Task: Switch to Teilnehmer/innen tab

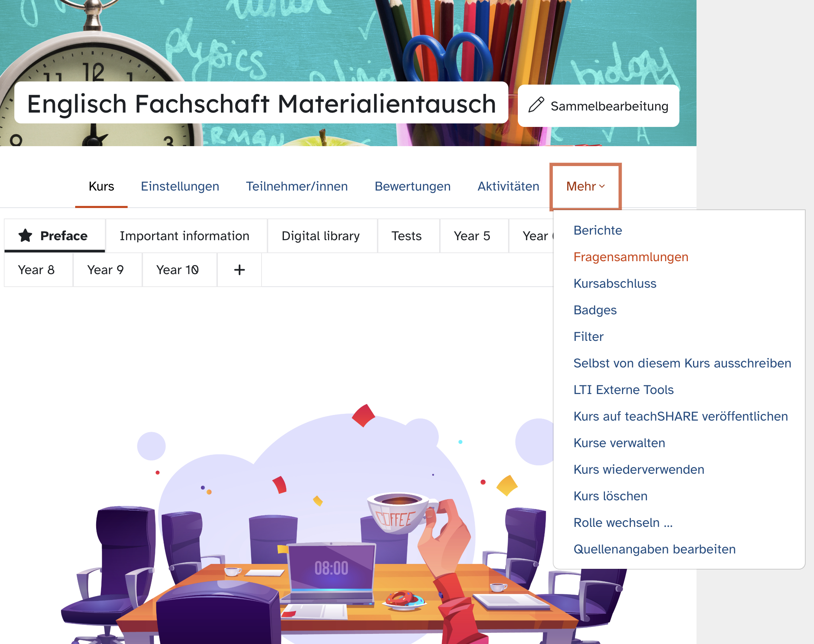Action: (297, 186)
